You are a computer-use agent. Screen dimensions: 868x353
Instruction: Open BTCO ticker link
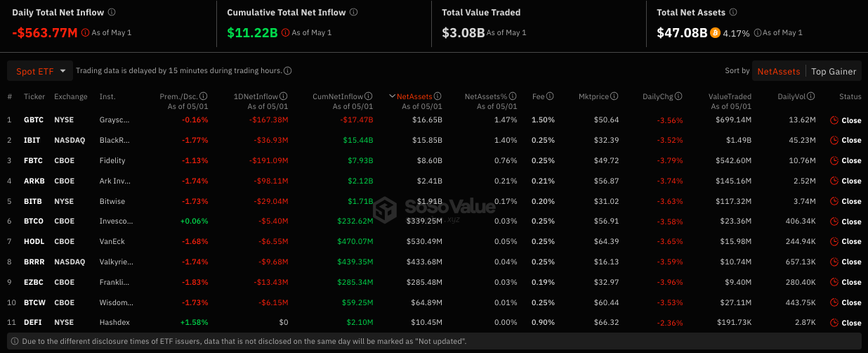click(34, 222)
